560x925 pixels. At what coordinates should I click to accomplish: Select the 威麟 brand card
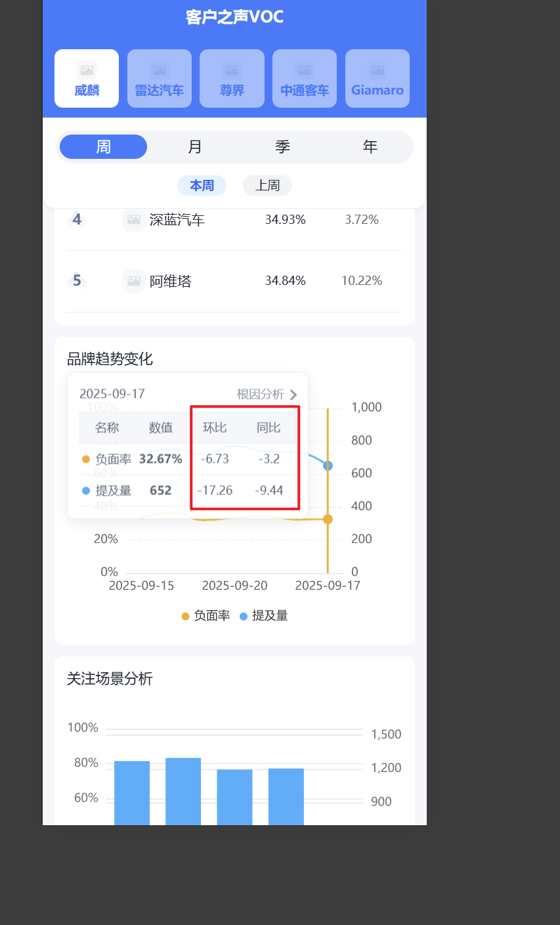pyautogui.click(x=87, y=79)
